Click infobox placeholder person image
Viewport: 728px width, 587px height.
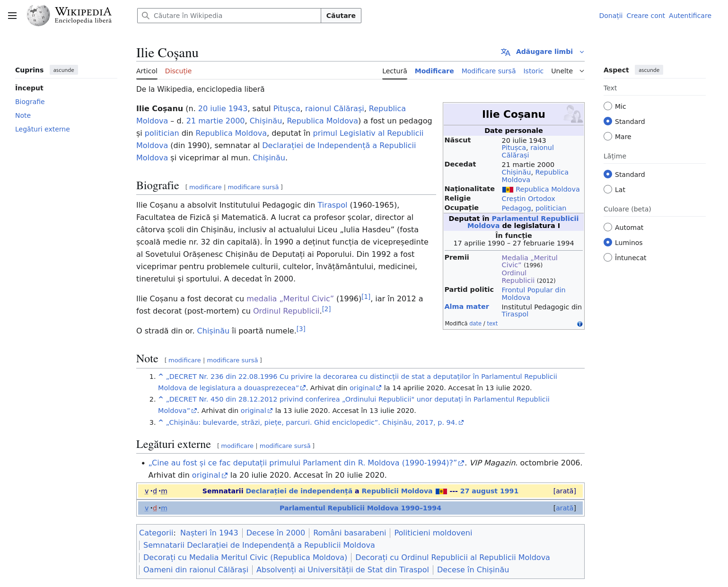pyautogui.click(x=573, y=114)
